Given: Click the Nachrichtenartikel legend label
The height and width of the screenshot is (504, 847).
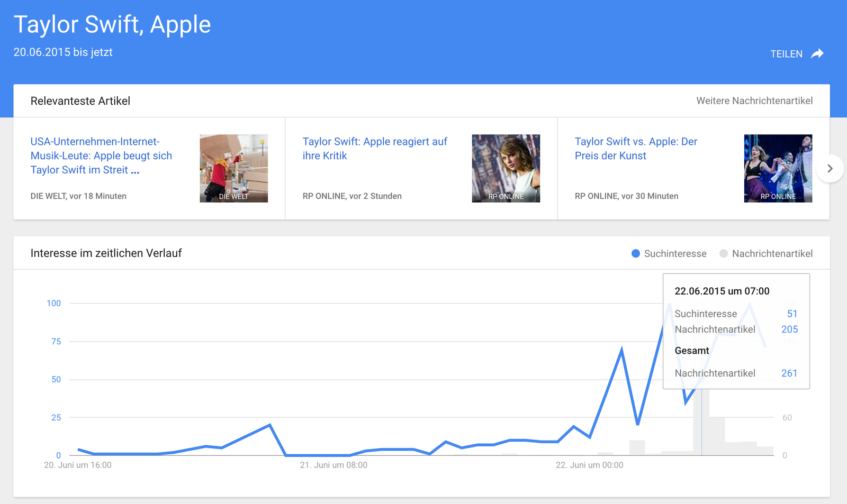Looking at the screenshot, I should [x=772, y=253].
